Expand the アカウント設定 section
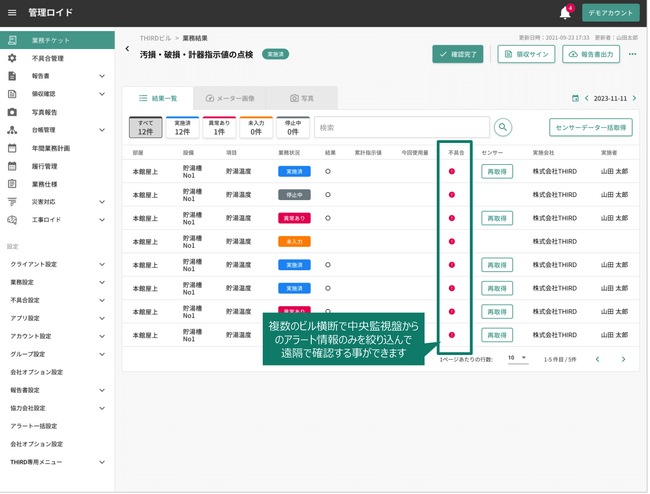Image resolution: width=650 pixels, height=494 pixels. click(x=102, y=337)
